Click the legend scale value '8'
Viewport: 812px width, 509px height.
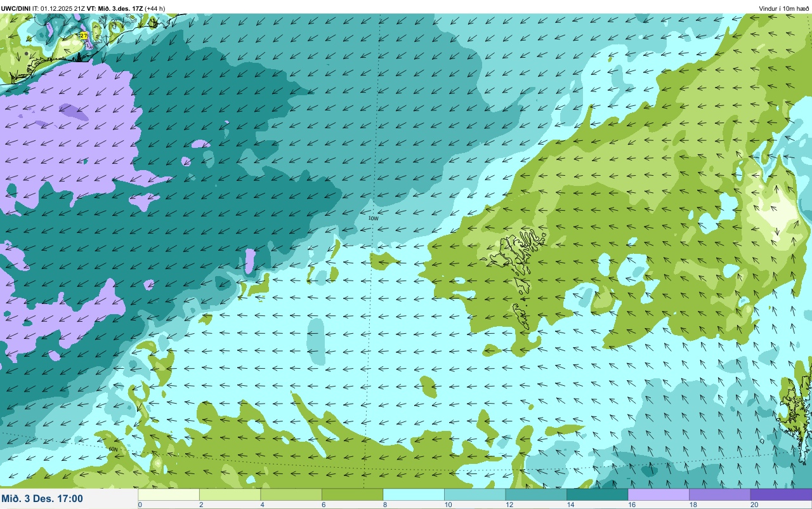pyautogui.click(x=385, y=505)
